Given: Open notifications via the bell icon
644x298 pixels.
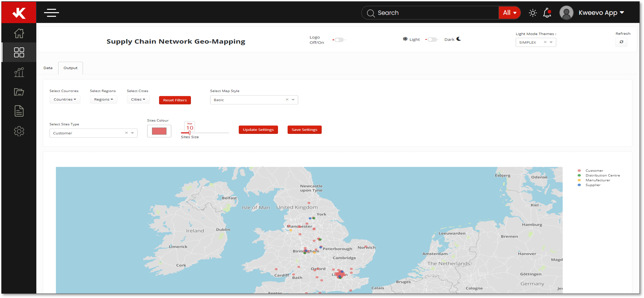Looking at the screenshot, I should coord(547,13).
